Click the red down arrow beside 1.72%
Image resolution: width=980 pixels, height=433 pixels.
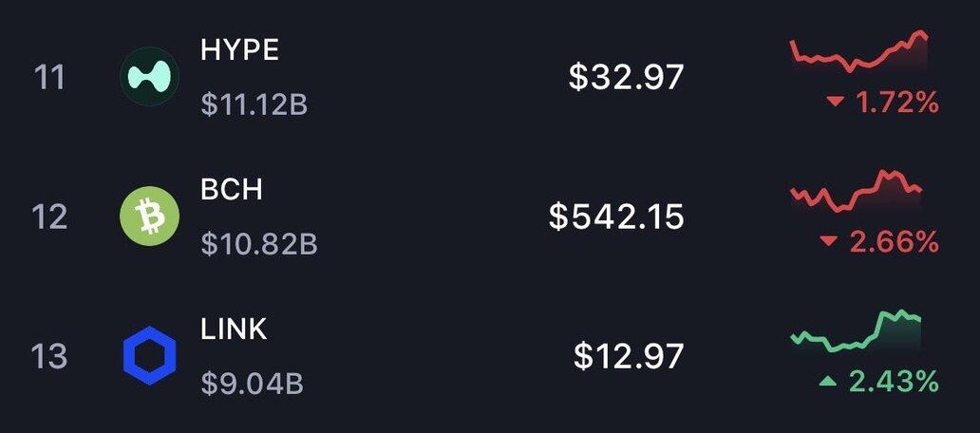[x=836, y=103]
